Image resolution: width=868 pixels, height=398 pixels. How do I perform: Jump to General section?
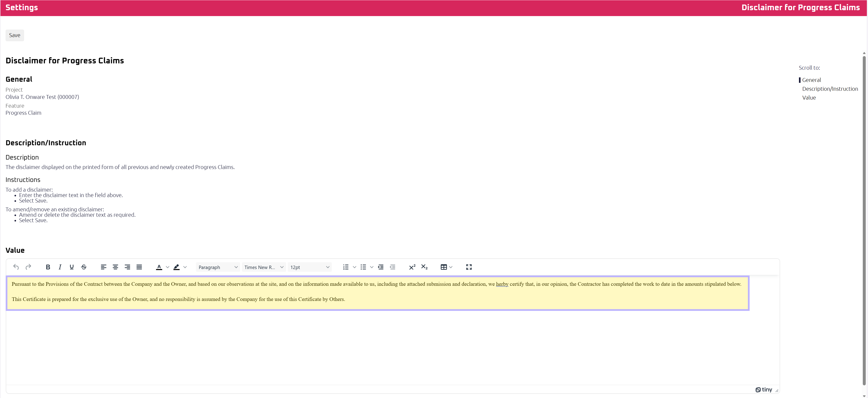pyautogui.click(x=811, y=80)
